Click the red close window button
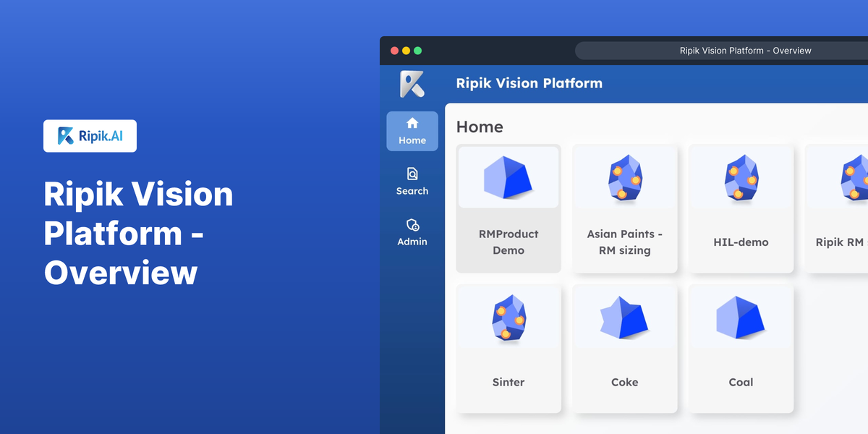Image resolution: width=868 pixels, height=434 pixels. pos(394,51)
